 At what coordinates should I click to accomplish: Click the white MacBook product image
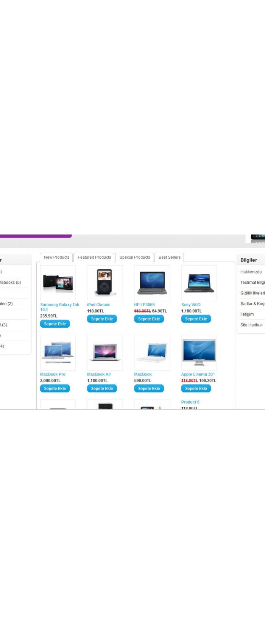152,353
